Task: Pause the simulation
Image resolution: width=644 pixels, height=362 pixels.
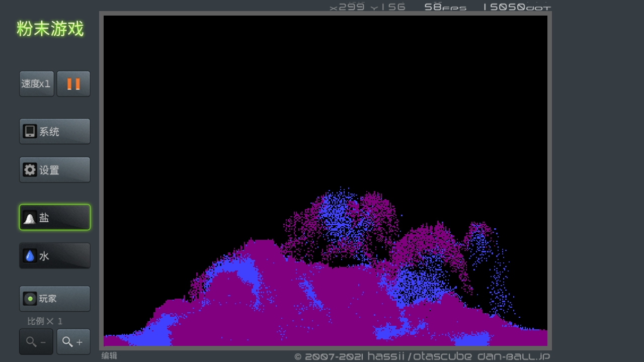Action: 73,83
